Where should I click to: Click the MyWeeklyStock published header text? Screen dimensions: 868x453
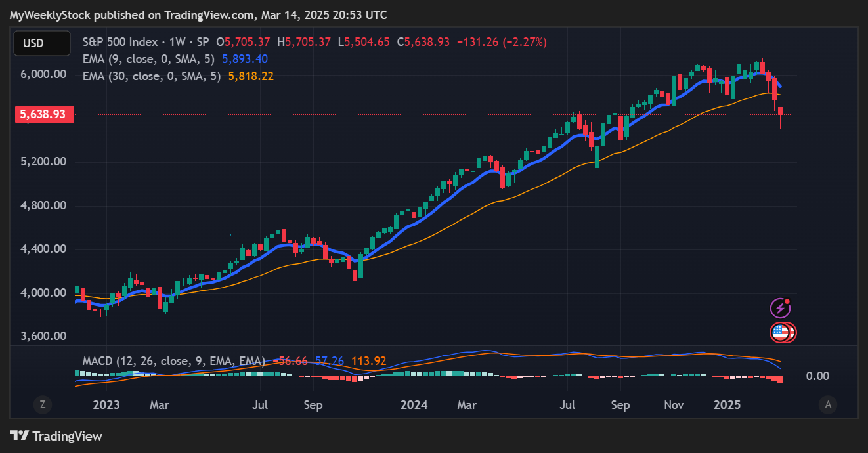[198, 14]
